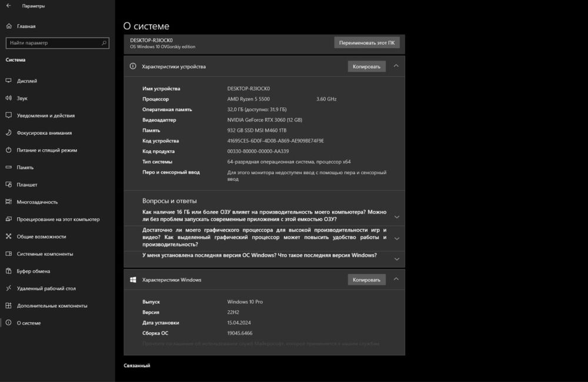Click the Планшет icon
This screenshot has width=588, height=382.
pos(9,184)
